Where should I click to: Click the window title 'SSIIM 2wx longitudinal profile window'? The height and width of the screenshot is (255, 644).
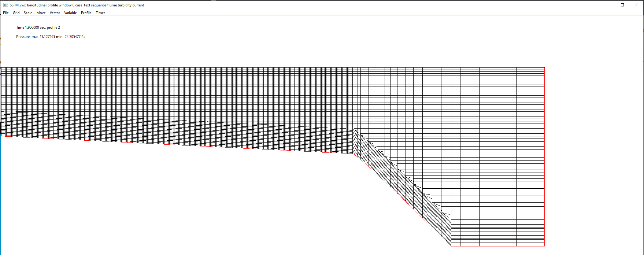coord(41,5)
